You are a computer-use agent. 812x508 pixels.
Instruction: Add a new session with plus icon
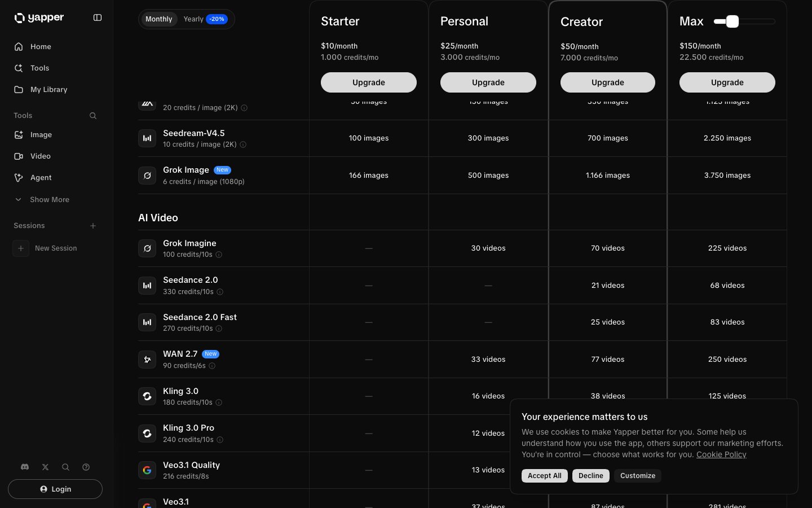93,226
